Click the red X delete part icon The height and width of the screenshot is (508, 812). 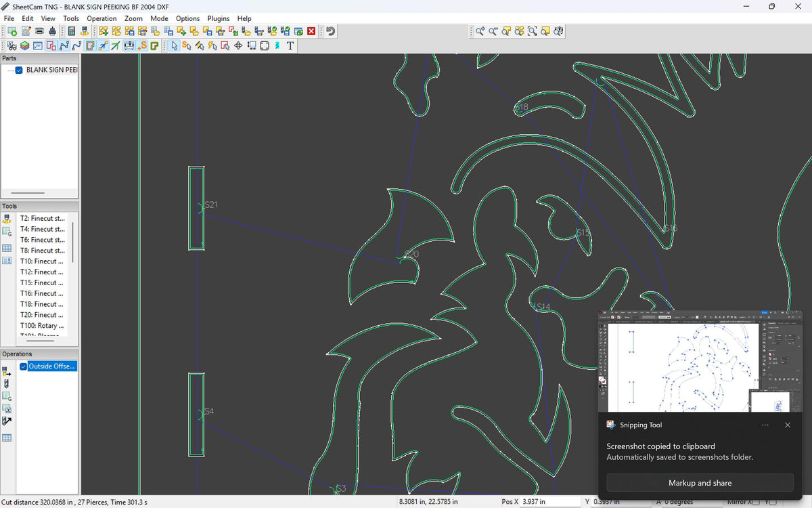[311, 31]
